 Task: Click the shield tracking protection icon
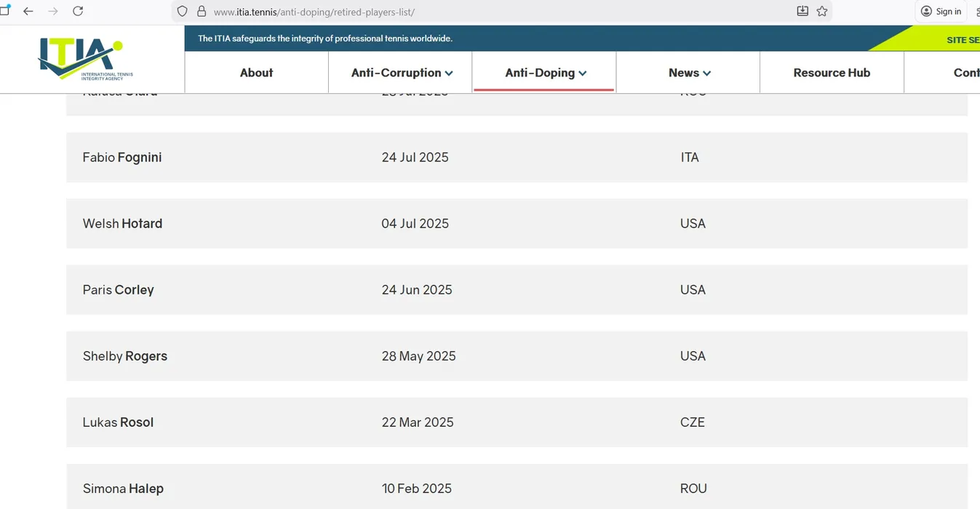[183, 12]
